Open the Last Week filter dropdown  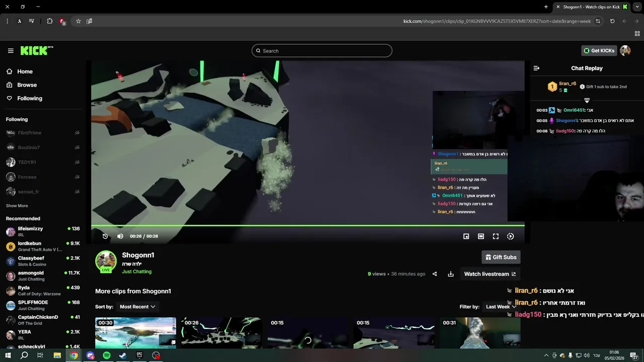tap(501, 307)
